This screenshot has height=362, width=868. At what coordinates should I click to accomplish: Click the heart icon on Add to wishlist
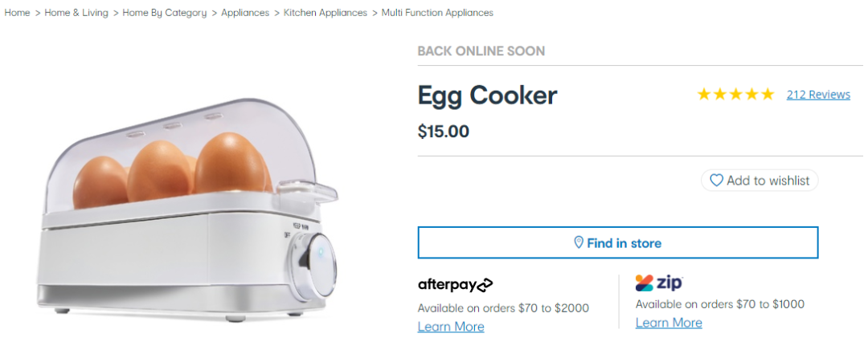point(716,180)
